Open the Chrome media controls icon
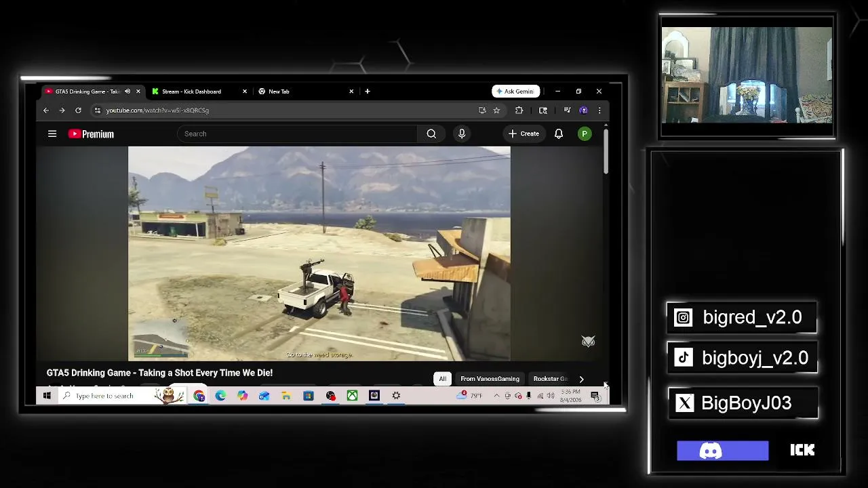The image size is (868, 488). coord(567,110)
